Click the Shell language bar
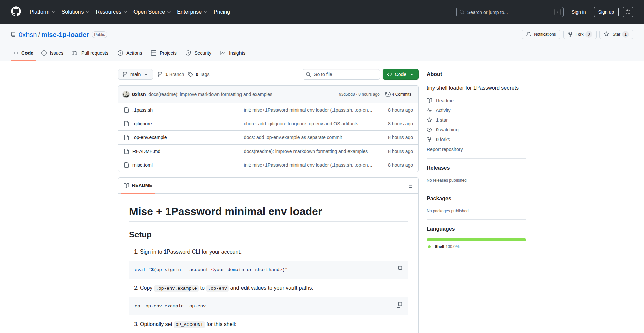Image resolution: width=644 pixels, height=333 pixels. click(476, 240)
